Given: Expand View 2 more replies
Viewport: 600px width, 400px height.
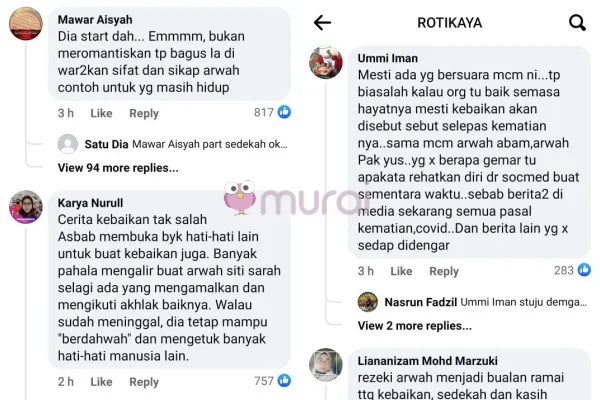Looking at the screenshot, I should [414, 326].
